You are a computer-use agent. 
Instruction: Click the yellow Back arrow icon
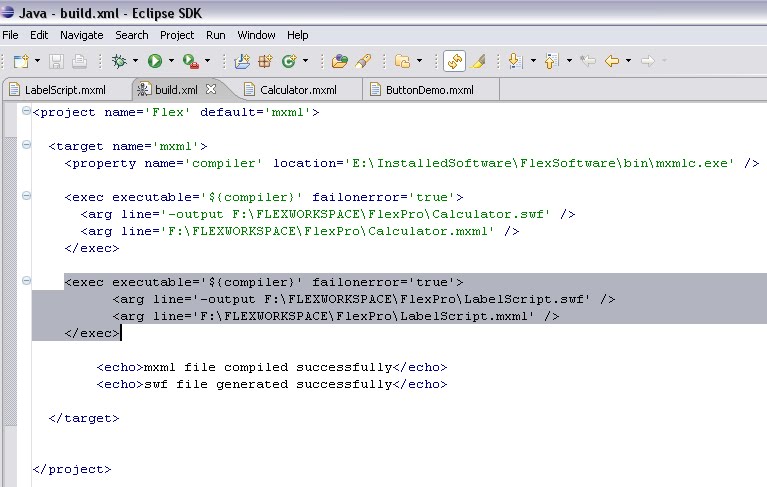coord(612,61)
